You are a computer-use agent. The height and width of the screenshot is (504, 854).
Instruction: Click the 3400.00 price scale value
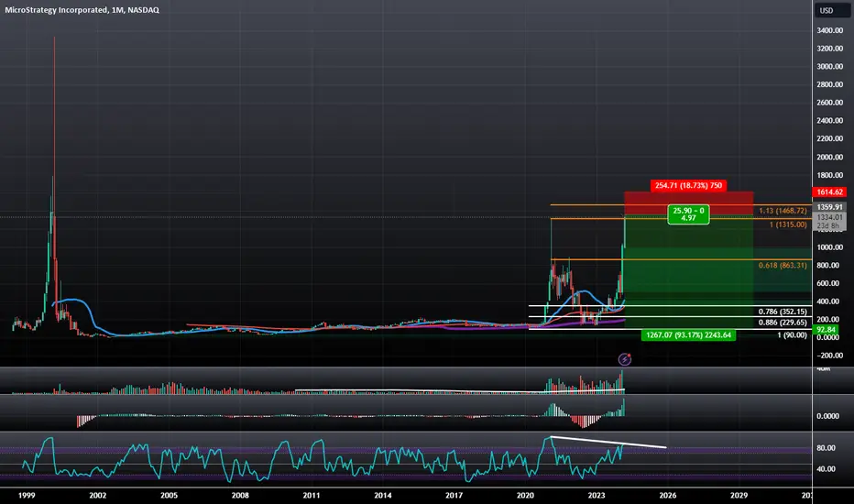(x=830, y=30)
